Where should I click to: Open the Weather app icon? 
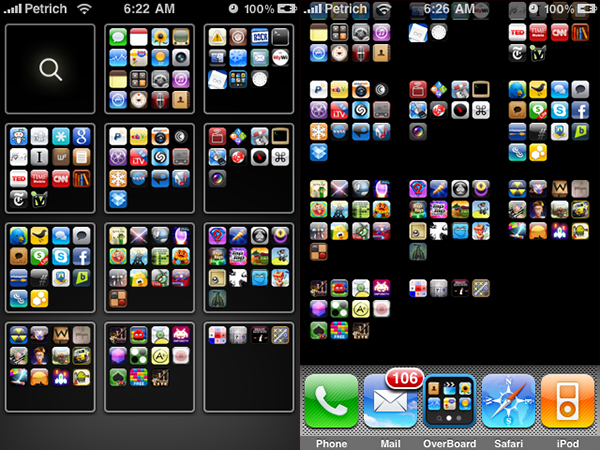click(x=160, y=58)
